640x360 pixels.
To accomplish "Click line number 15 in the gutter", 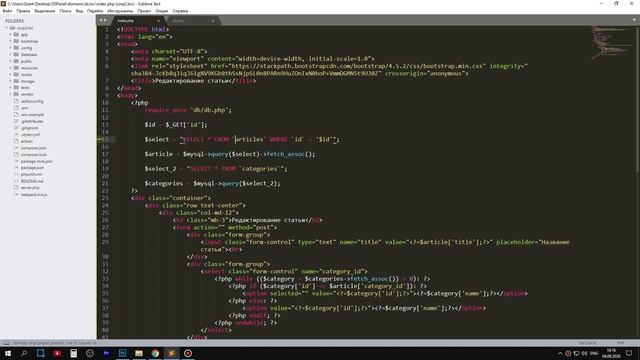I will pyautogui.click(x=106, y=140).
